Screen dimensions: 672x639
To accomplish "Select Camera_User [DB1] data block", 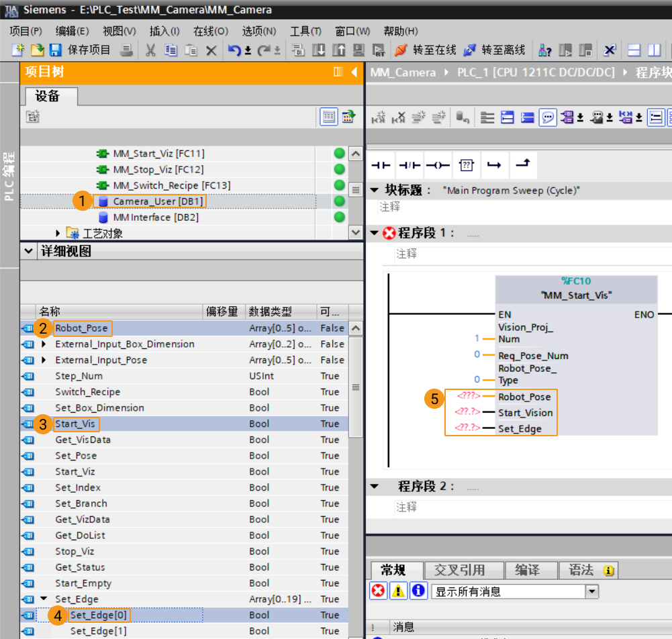I will pyautogui.click(x=158, y=201).
